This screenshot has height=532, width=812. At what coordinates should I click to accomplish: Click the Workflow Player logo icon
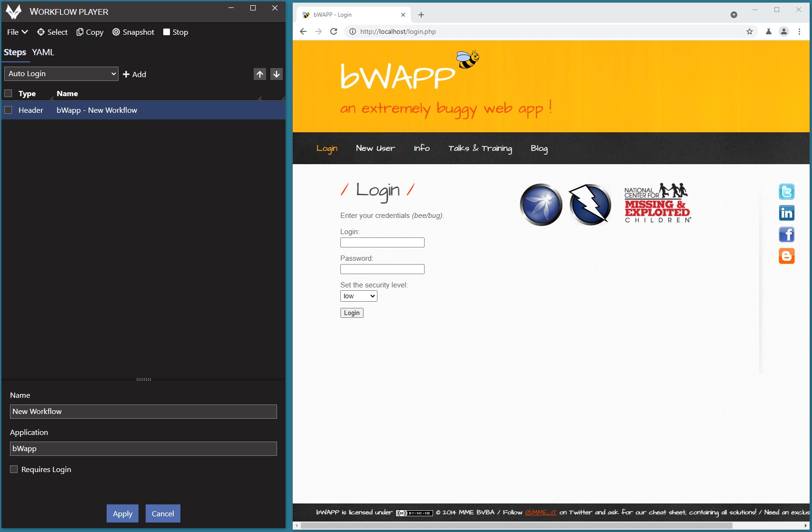click(14, 11)
